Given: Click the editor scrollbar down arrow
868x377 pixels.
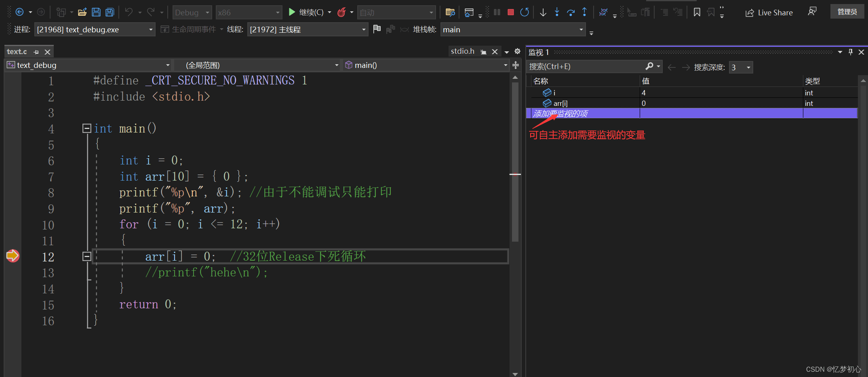Looking at the screenshot, I should coord(515,374).
